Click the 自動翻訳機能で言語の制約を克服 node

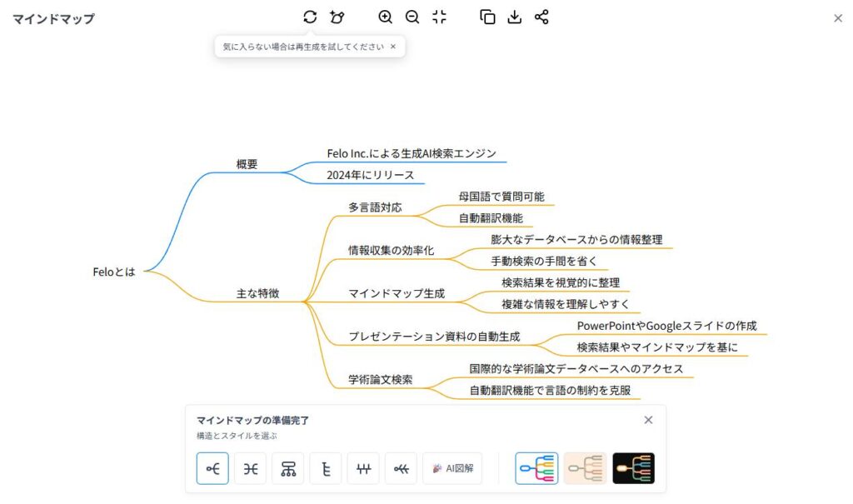coord(550,390)
